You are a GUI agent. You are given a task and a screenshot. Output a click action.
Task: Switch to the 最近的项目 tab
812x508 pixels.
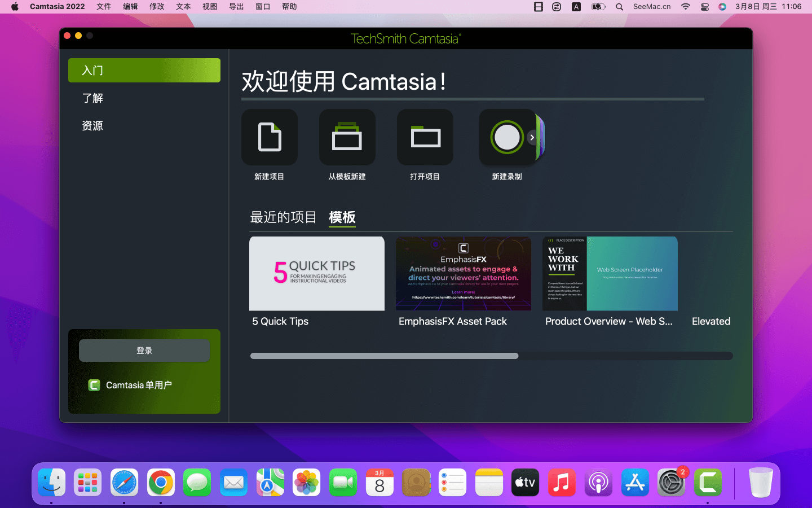pyautogui.click(x=283, y=217)
